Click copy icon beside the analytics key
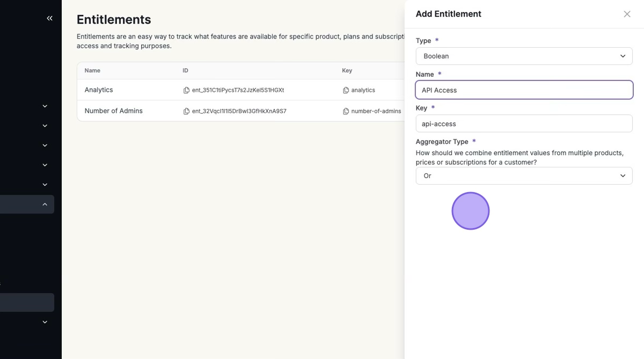The height and width of the screenshot is (359, 644). 346,90
